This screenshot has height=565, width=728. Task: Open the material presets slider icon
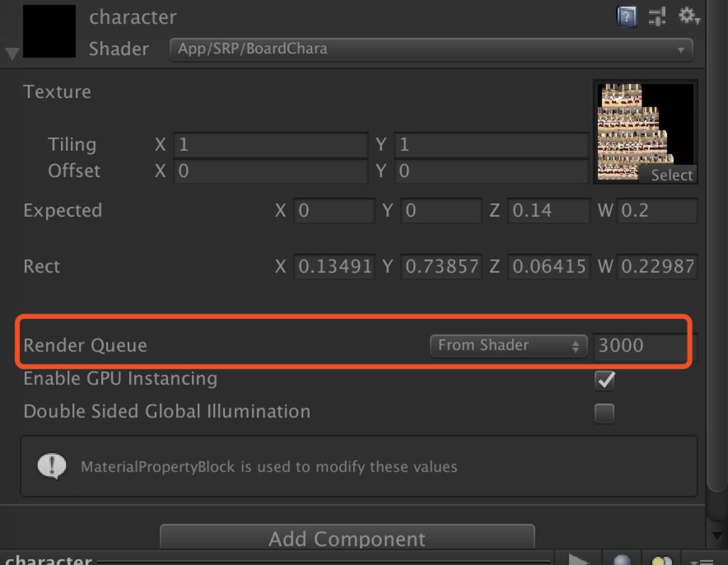pyautogui.click(x=657, y=16)
